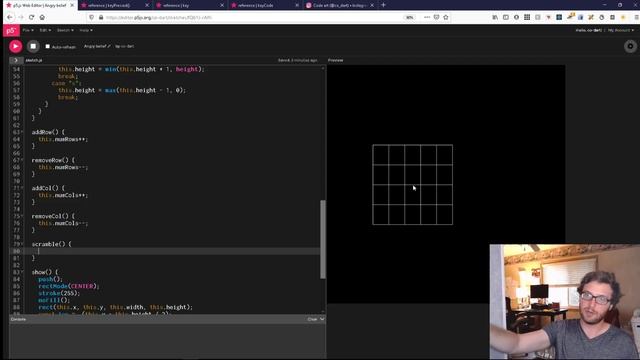Go forward in the browser

21,18
